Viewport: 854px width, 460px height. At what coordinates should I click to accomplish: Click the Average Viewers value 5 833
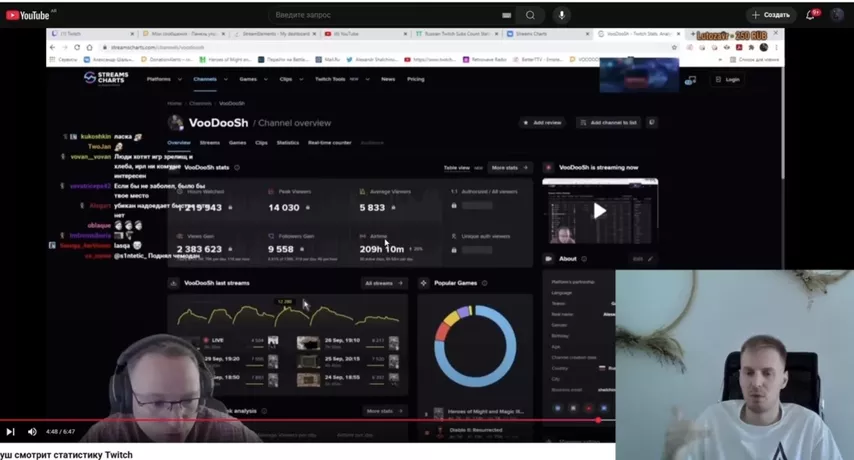click(x=372, y=207)
